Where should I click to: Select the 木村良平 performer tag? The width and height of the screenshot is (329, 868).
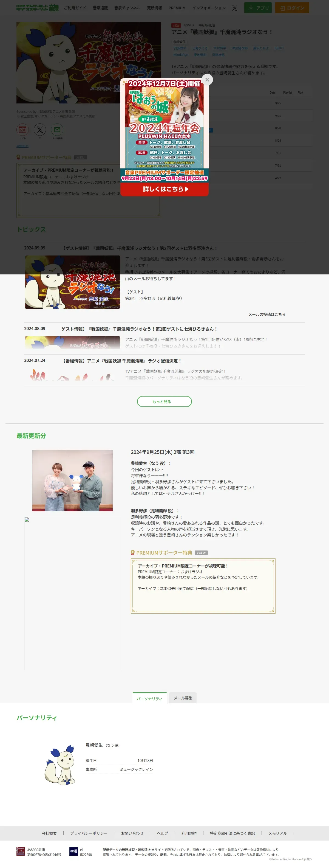pos(220,48)
